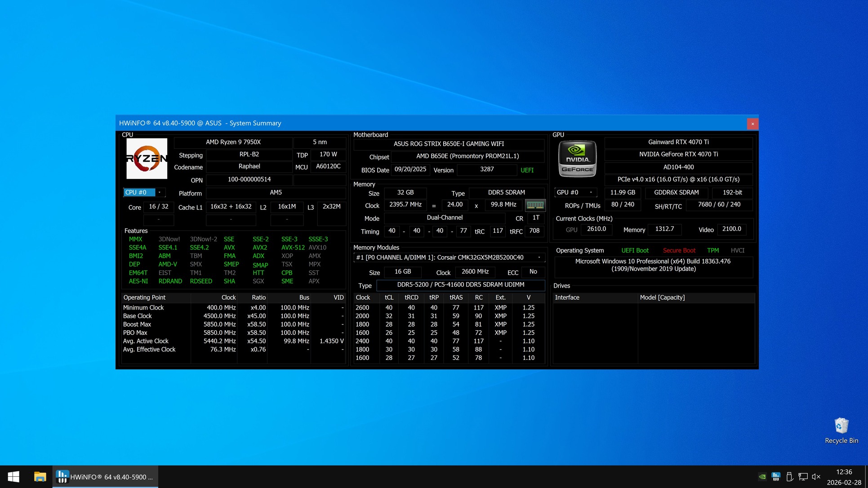Open the GPU #0 selector dropdown
Screen dimensions: 868x488
click(x=591, y=192)
